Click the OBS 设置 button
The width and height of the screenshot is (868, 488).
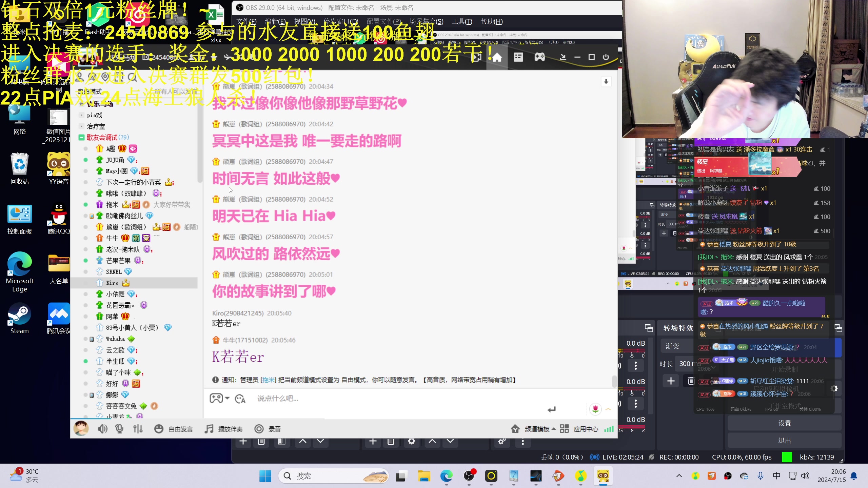785,423
